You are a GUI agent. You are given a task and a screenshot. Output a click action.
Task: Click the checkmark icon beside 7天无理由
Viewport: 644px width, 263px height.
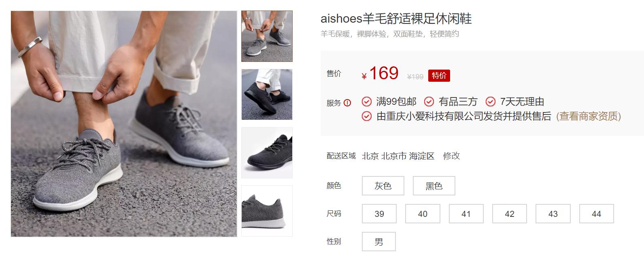(491, 102)
